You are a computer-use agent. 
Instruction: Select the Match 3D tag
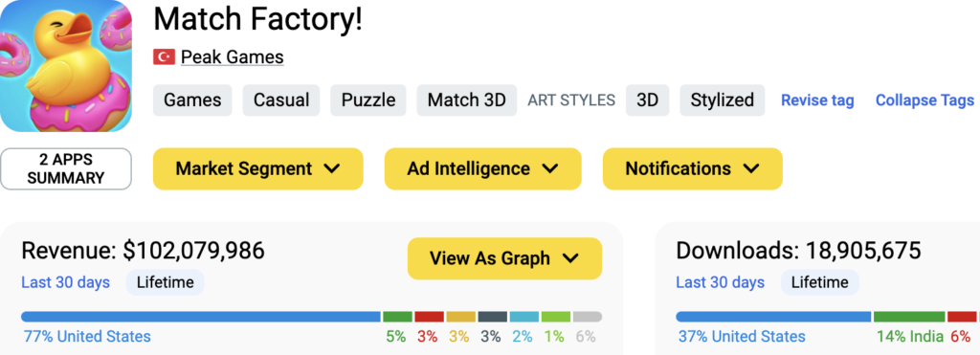(x=467, y=100)
